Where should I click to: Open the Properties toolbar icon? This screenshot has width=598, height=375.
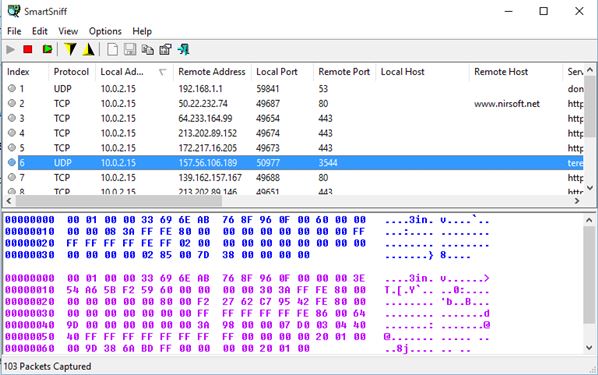(x=166, y=50)
